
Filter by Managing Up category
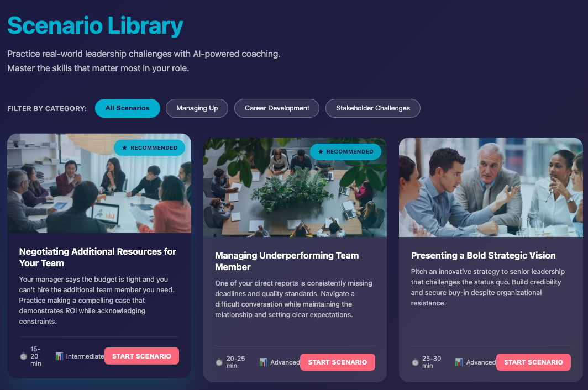pyautogui.click(x=197, y=108)
